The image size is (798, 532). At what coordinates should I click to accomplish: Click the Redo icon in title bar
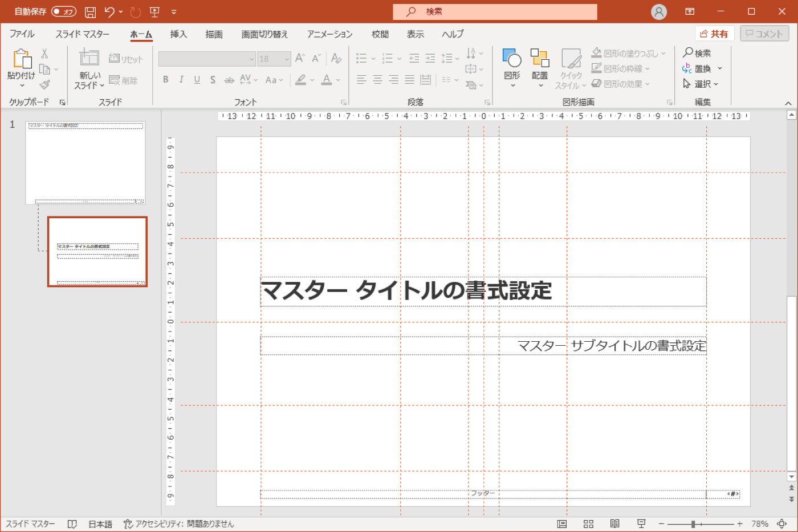point(135,12)
